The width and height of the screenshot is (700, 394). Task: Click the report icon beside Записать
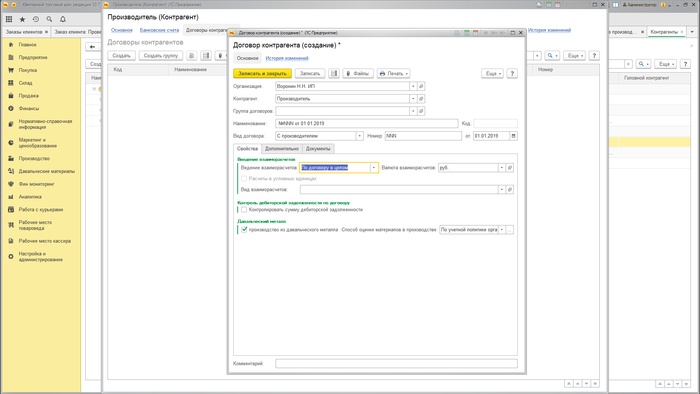tap(334, 73)
